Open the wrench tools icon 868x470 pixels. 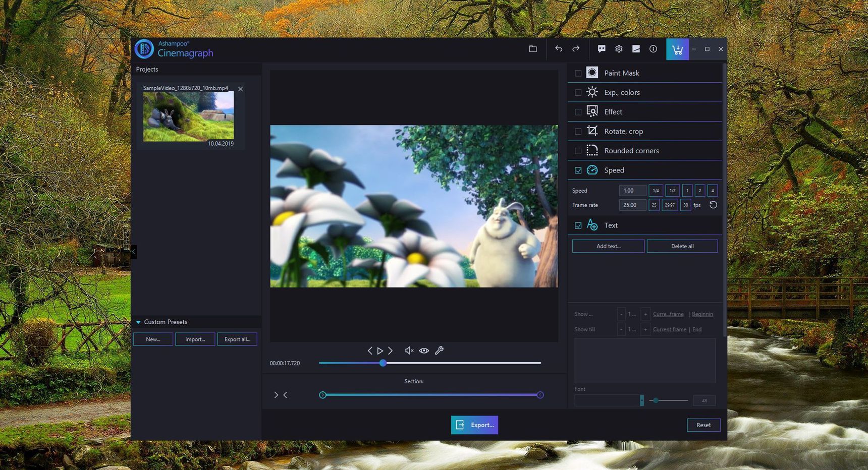pyautogui.click(x=439, y=350)
